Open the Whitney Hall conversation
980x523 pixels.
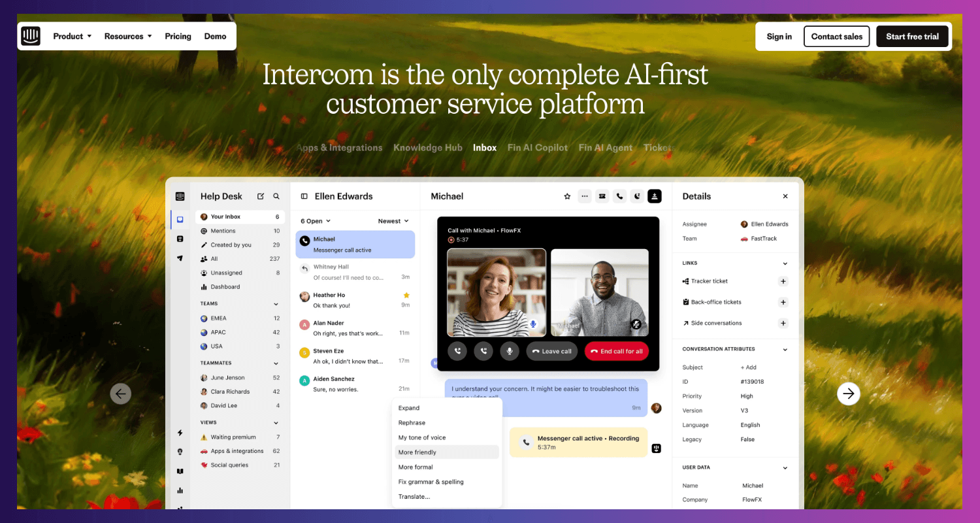tap(355, 272)
